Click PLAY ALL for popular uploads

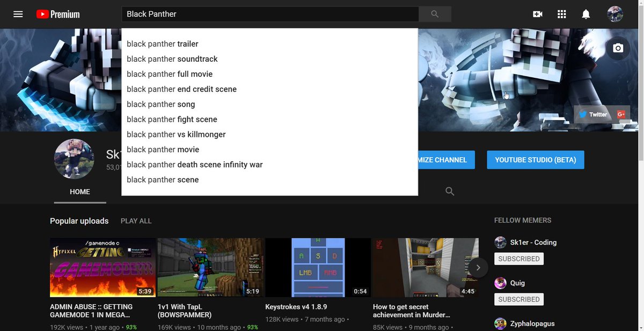[x=136, y=221]
